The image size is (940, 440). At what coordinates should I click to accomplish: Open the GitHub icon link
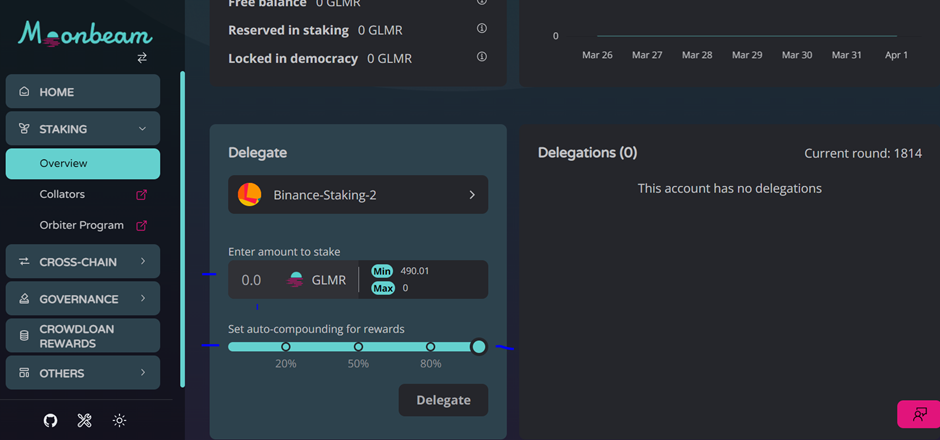tap(50, 421)
